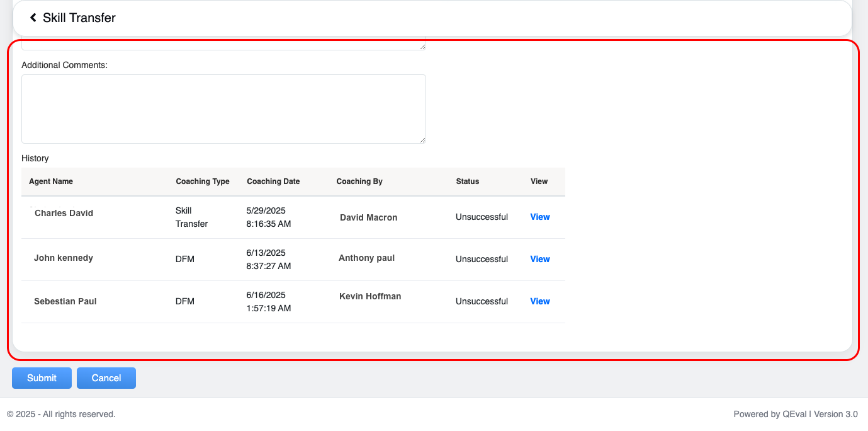
Task: Select the Sebestian Paul agent name
Action: [x=65, y=301]
